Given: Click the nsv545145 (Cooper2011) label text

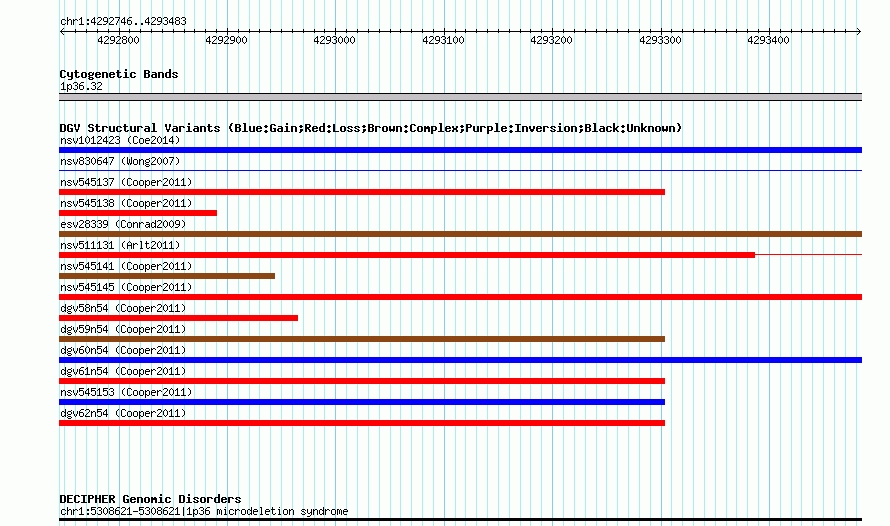Looking at the screenshot, I should [x=126, y=287].
